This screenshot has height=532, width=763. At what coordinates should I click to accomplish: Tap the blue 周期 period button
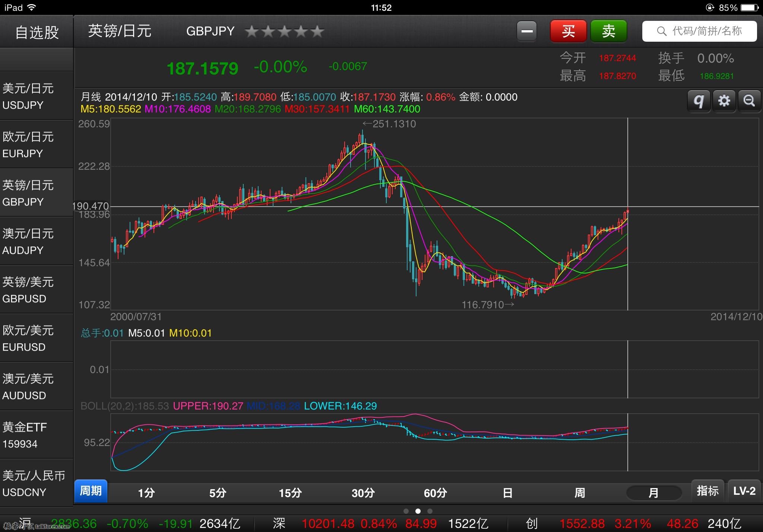pyautogui.click(x=91, y=491)
